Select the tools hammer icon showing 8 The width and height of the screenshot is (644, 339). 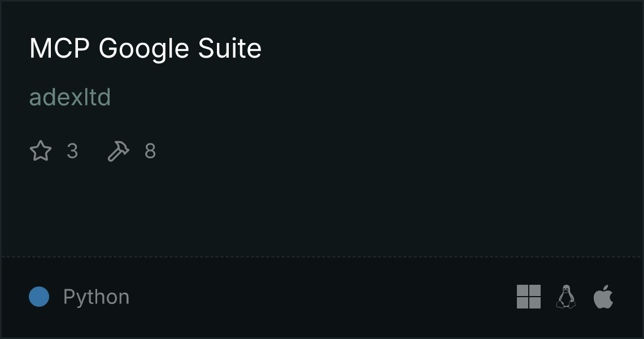coord(118,150)
